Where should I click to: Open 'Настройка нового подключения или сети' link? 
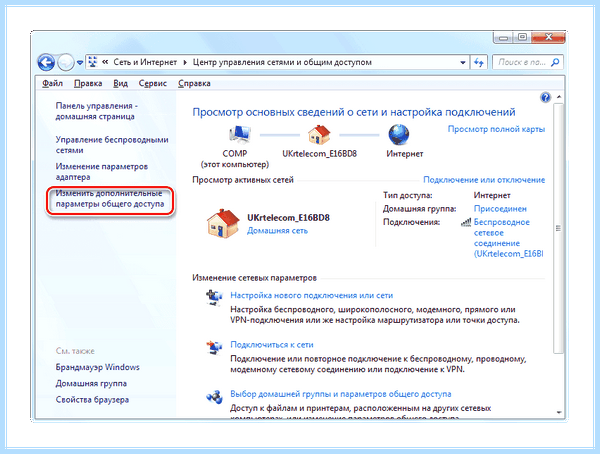311,295
